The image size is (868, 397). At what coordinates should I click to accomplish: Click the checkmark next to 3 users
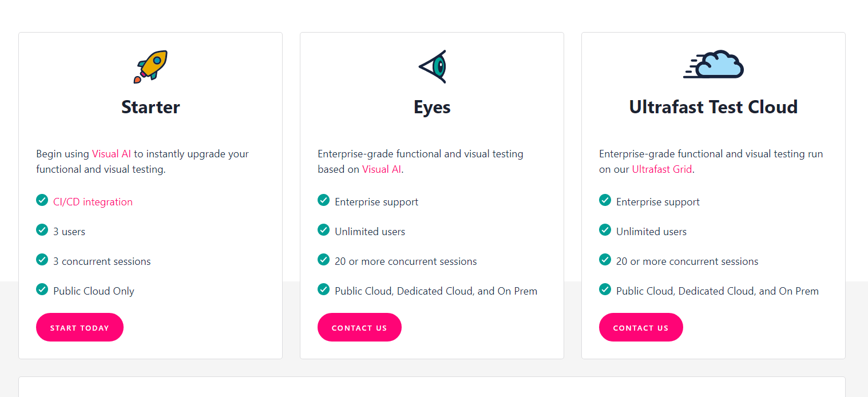tap(42, 229)
